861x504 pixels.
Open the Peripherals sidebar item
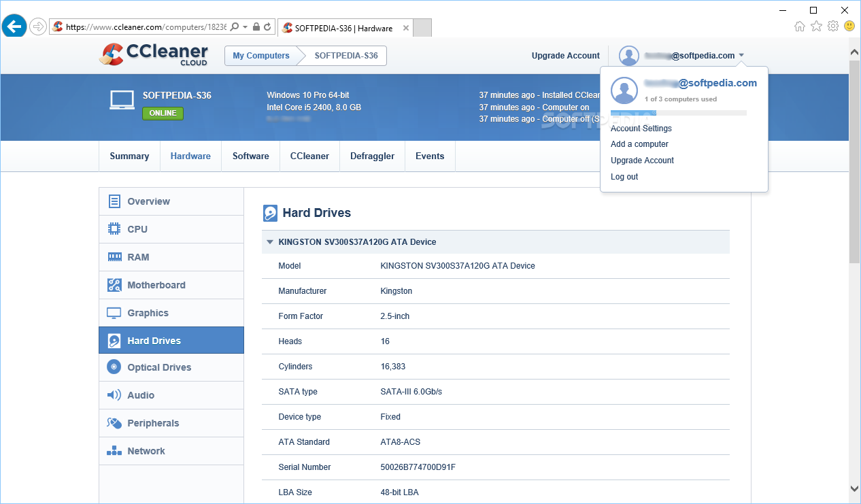click(x=171, y=423)
